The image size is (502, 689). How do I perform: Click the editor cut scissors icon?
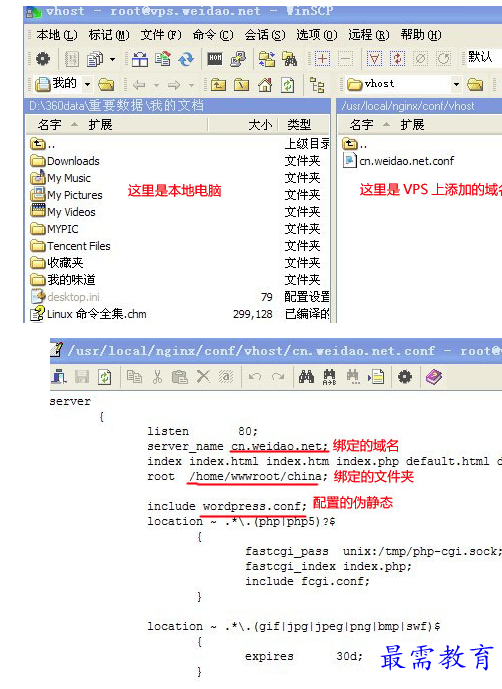pos(157,377)
